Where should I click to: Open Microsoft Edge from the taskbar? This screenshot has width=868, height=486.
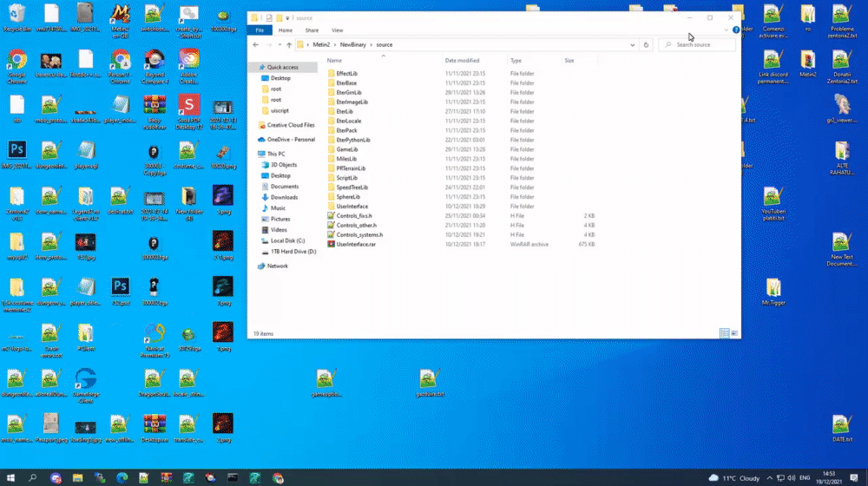tap(122, 477)
